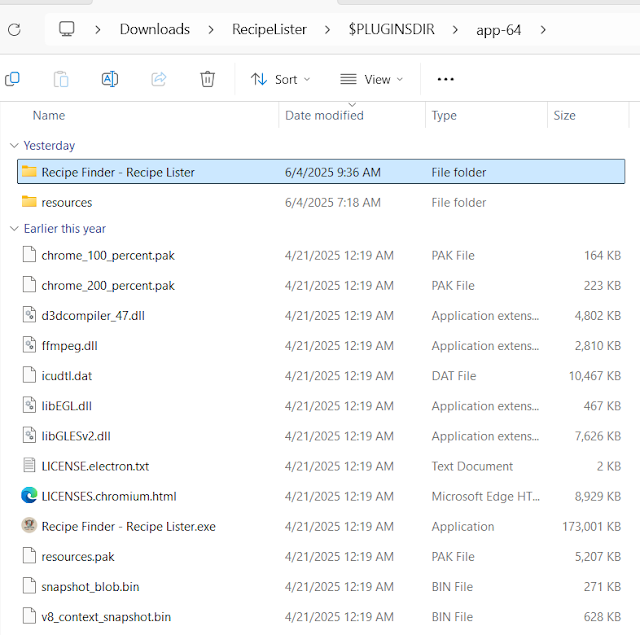Click the Paste toolbar icon
This screenshot has height=635, width=640.
[x=61, y=79]
